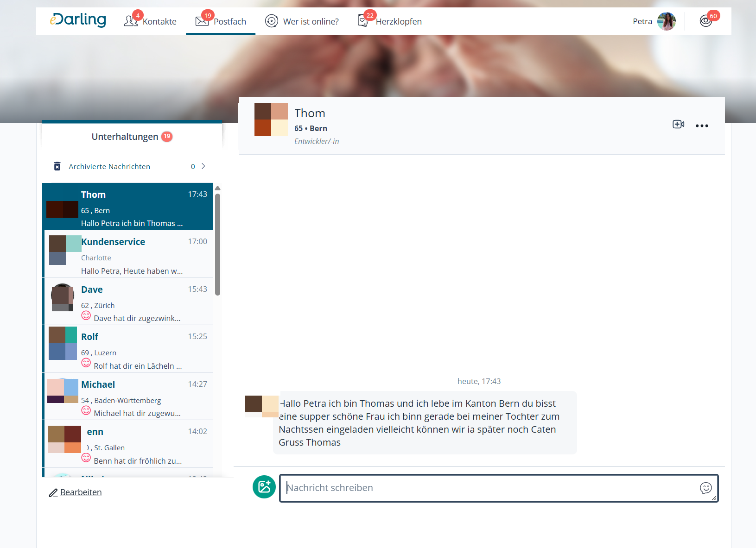Click the Unterhaltungen heading with badge 19
Screen dimensions: 756x548
tap(132, 137)
